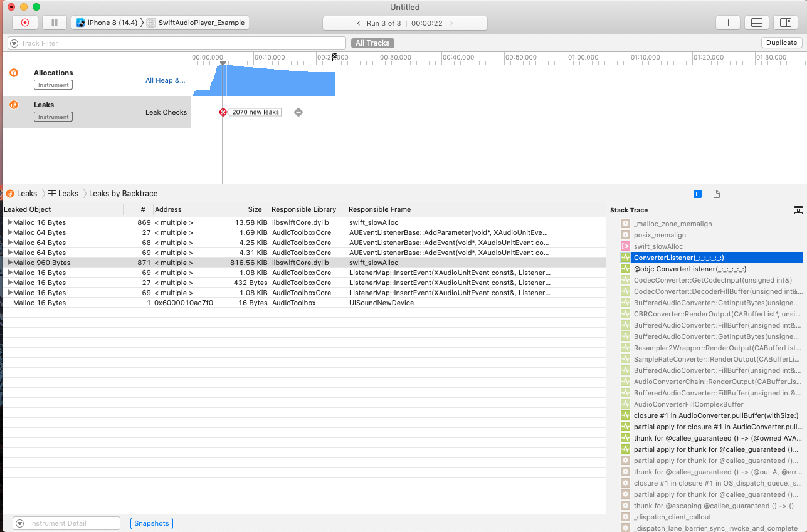The width and height of the screenshot is (807, 532).
Task: Toggle the detail area view button
Action: 757,23
